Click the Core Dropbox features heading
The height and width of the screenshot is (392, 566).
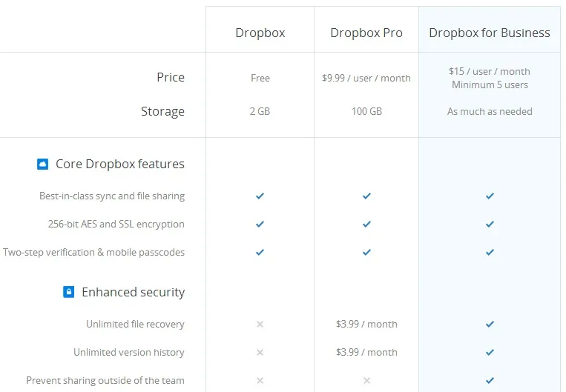[120, 164]
